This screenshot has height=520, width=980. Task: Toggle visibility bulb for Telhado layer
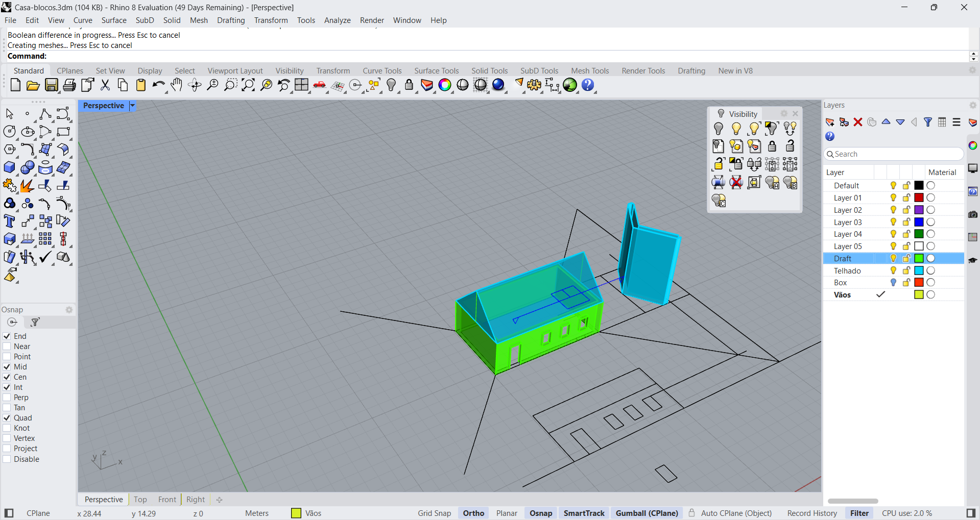(893, 270)
